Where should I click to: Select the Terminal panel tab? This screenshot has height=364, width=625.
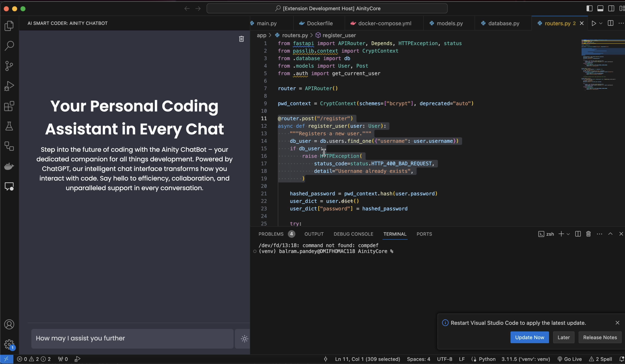[395, 234]
